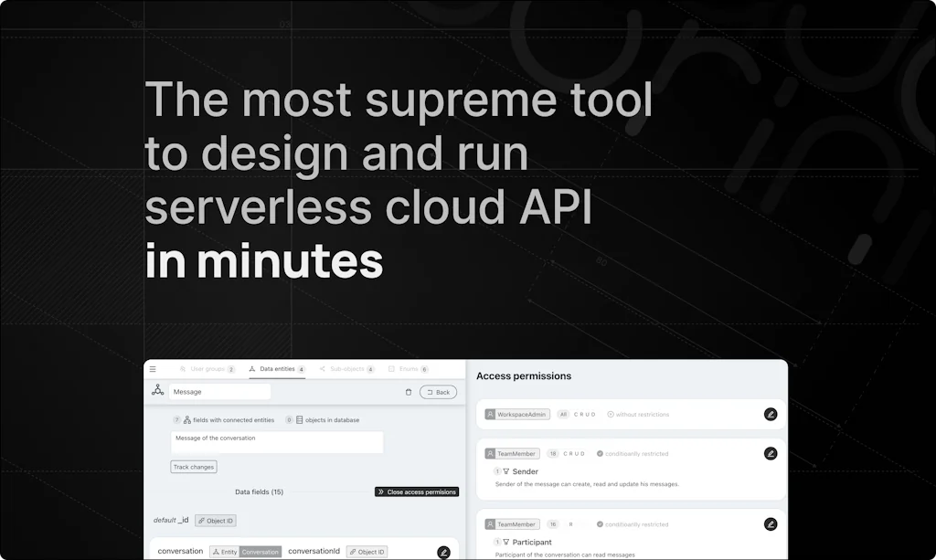The width and height of the screenshot is (936, 560).
Task: Collapse access permissions using the chevrons button
Action: (381, 491)
